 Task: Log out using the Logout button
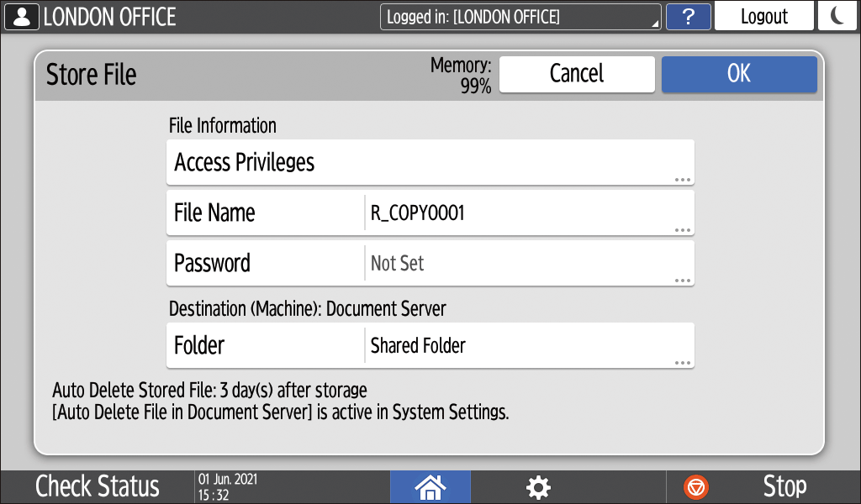(x=763, y=16)
